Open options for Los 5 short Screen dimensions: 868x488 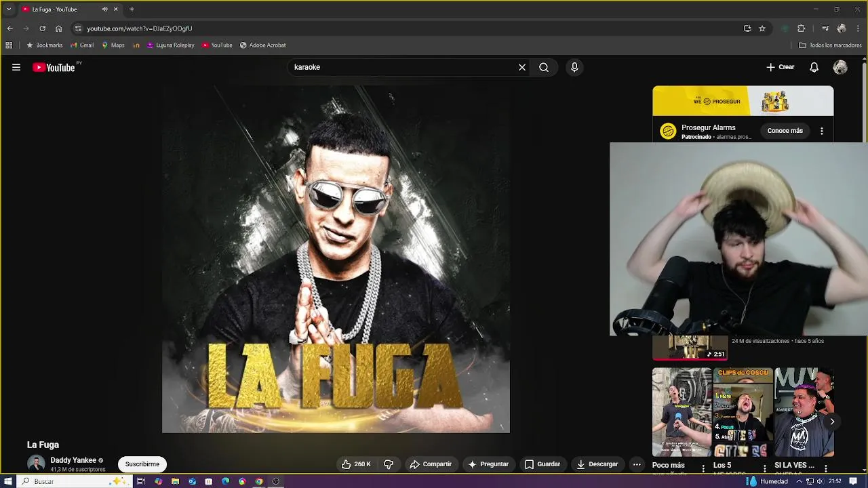click(x=765, y=468)
